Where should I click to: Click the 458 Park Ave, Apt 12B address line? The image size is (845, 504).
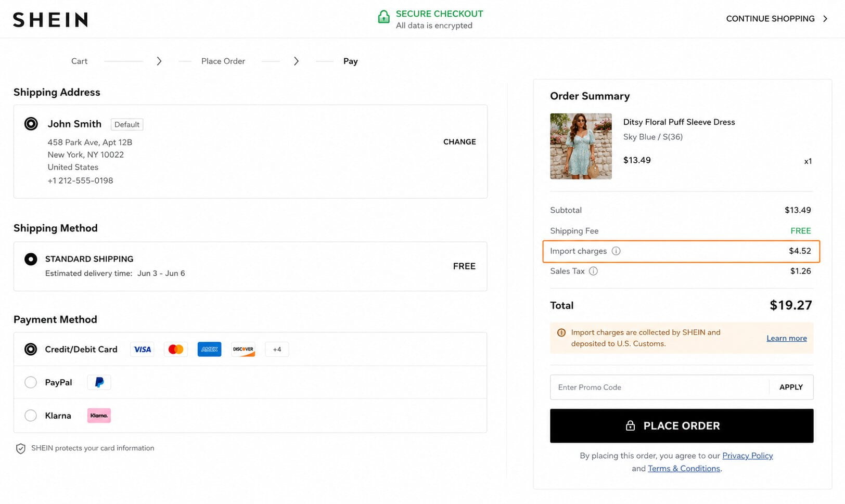pyautogui.click(x=90, y=143)
